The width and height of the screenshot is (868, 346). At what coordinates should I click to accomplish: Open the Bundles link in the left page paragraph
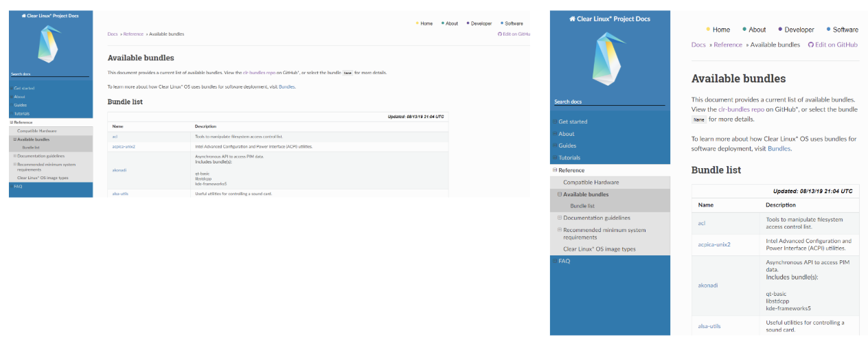tap(287, 86)
